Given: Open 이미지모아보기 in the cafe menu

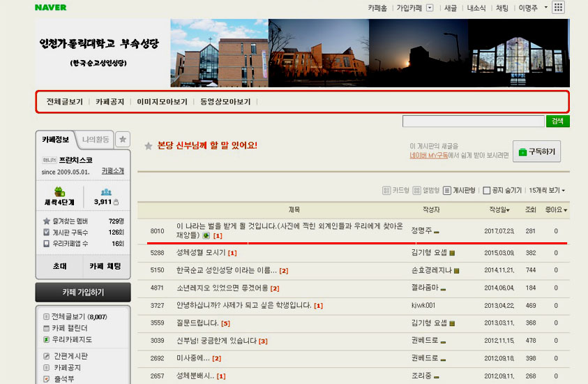Looking at the screenshot, I should pyautogui.click(x=162, y=101).
